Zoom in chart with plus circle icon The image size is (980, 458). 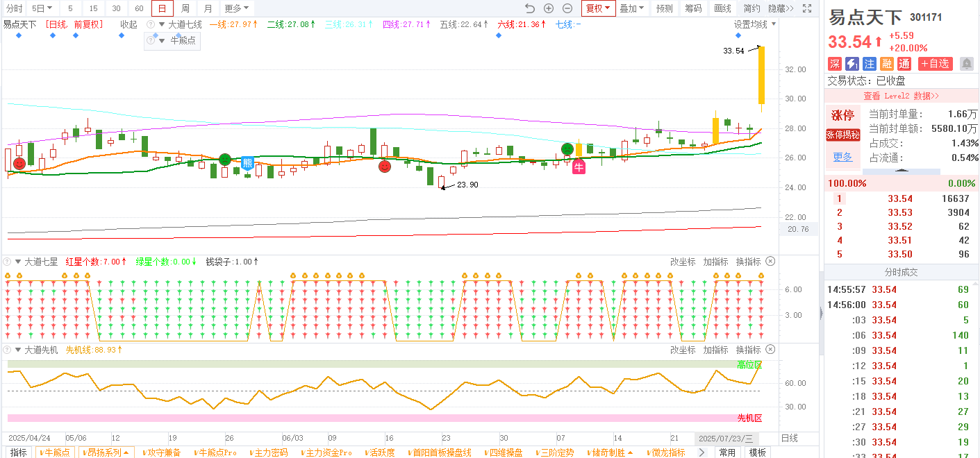coord(549,8)
